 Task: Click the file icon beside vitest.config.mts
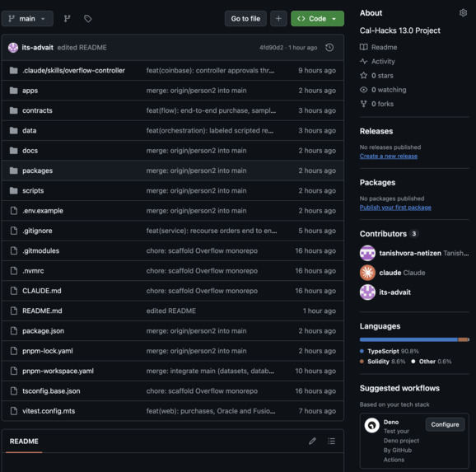tap(14, 411)
